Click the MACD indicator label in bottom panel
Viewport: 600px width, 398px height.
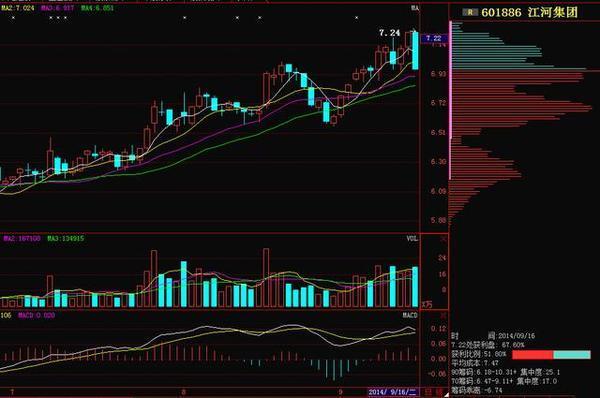point(410,315)
